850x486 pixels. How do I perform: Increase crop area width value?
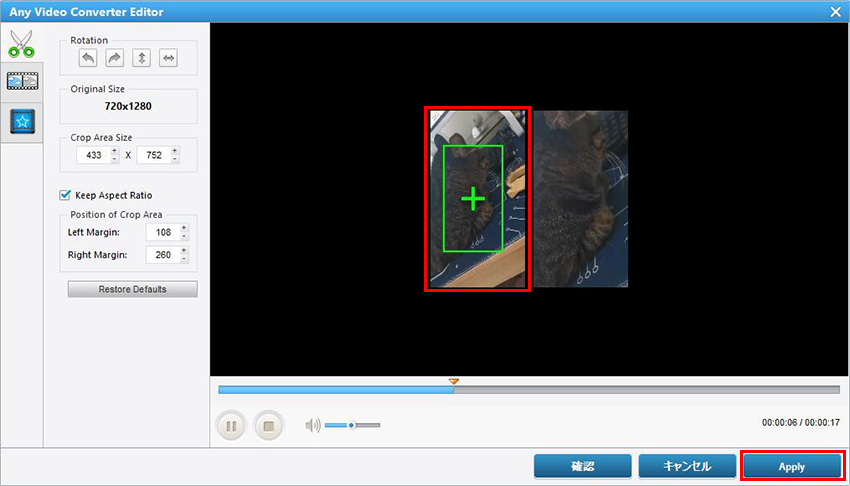(114, 151)
